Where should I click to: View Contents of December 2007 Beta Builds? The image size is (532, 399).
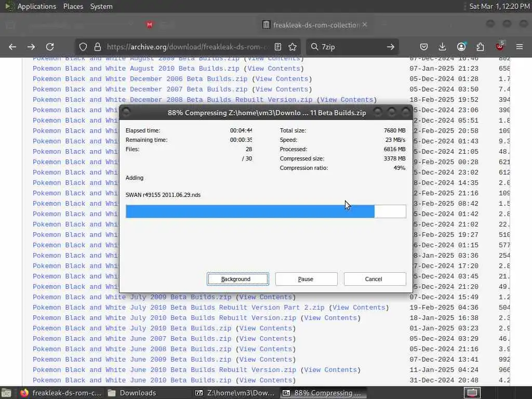click(282, 89)
